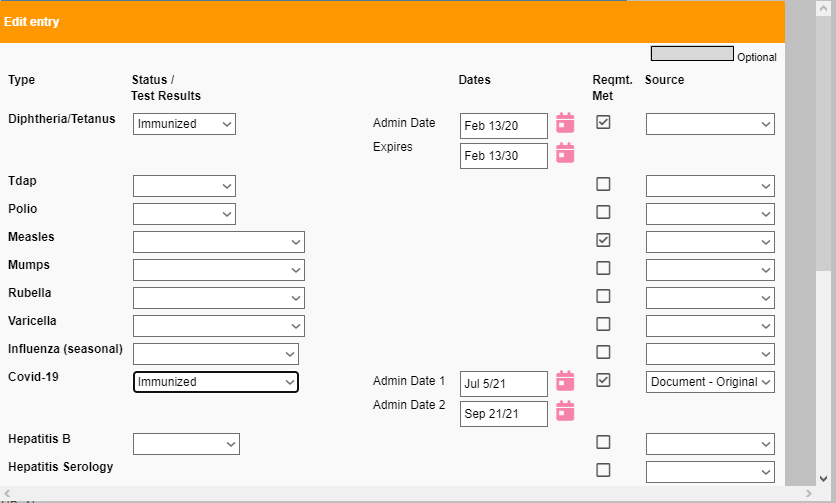Check Rubella Reqmt. Met checkbox
The height and width of the screenshot is (503, 836).
[x=603, y=296]
